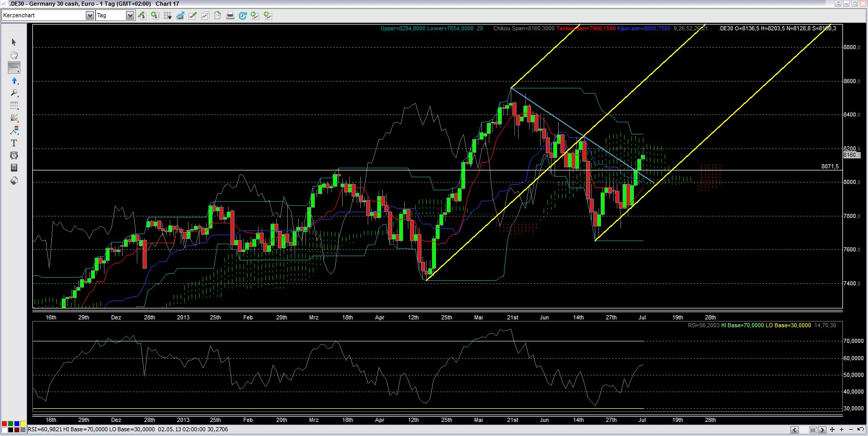Viewport: 868px width, 436px height.
Task: Expand the Tag timeframe dropdown
Action: pos(130,16)
